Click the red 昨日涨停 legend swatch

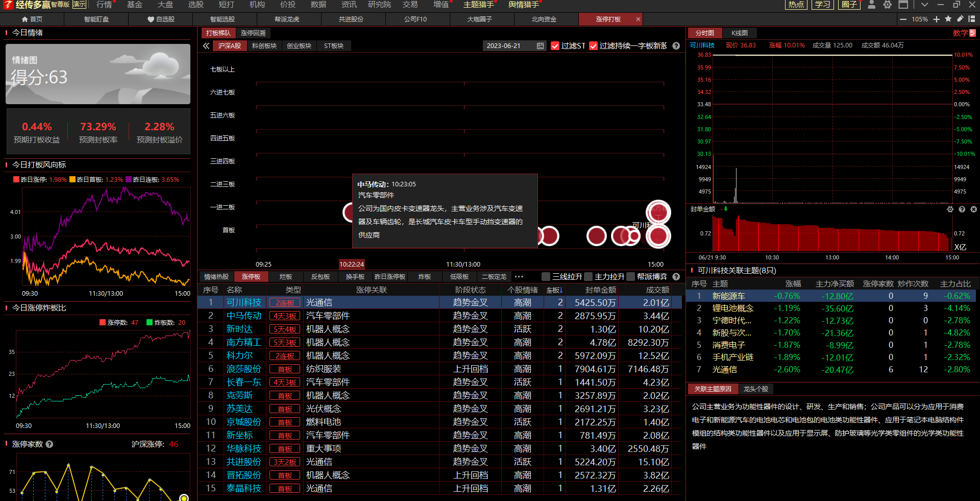[x=16, y=179]
